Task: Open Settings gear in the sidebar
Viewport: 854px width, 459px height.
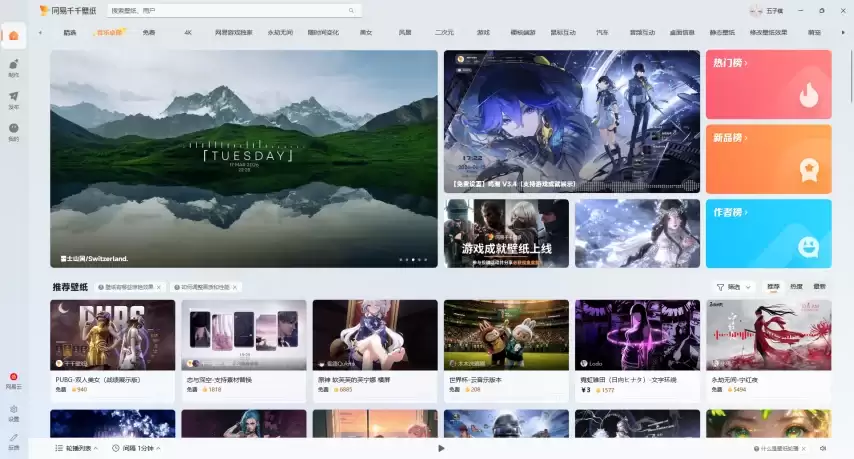Action: pos(14,409)
